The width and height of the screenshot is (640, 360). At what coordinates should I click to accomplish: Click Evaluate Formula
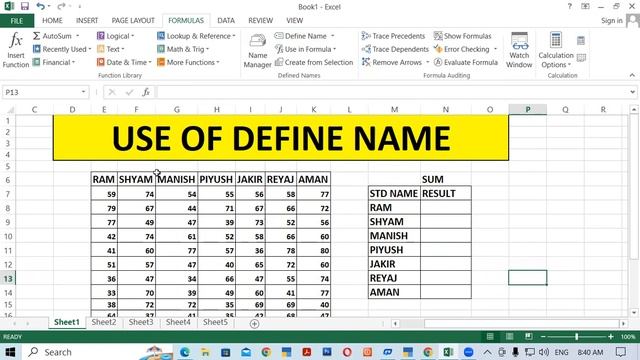point(466,62)
